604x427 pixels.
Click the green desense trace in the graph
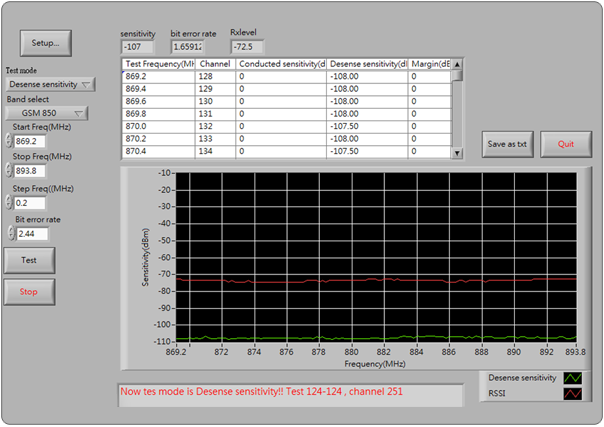(376, 338)
